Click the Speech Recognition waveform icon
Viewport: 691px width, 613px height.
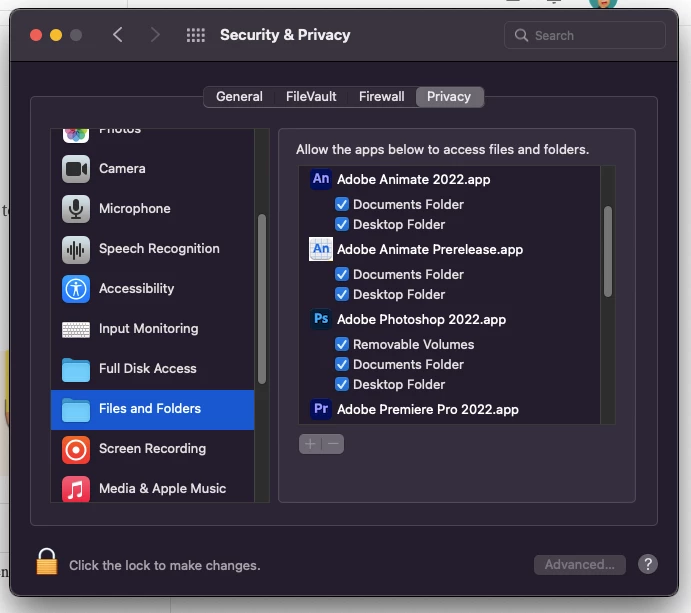pos(76,249)
